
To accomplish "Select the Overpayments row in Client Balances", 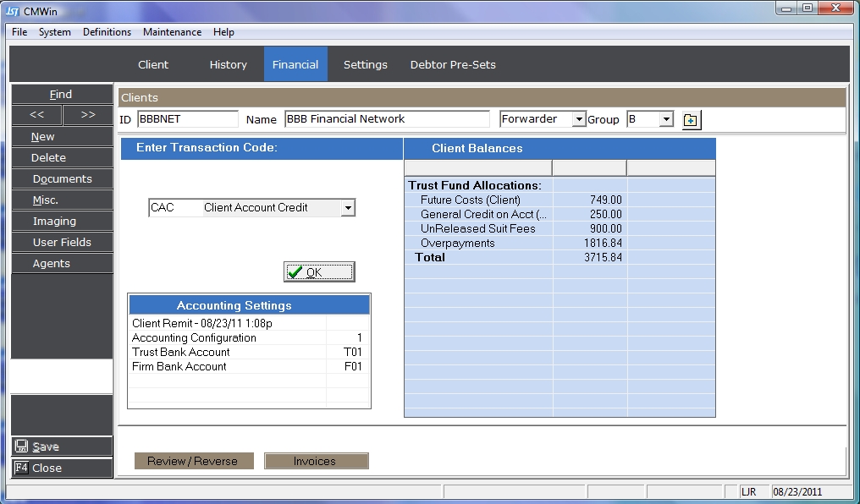I will (477, 243).
